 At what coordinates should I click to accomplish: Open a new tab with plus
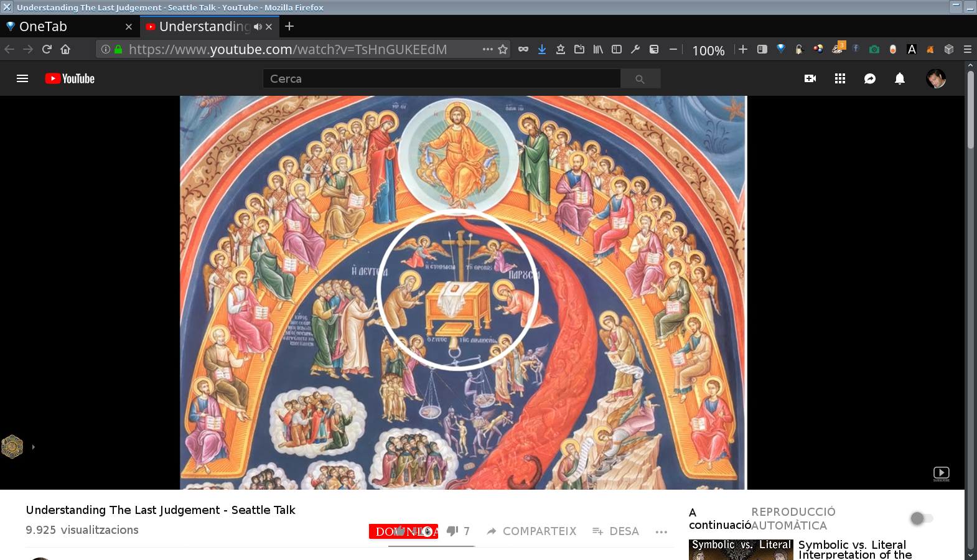tap(289, 26)
